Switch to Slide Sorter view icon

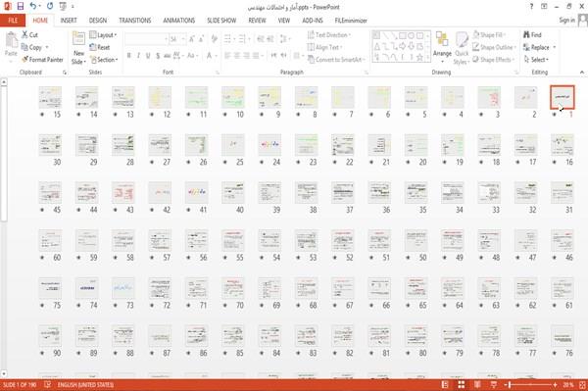pos(461,384)
